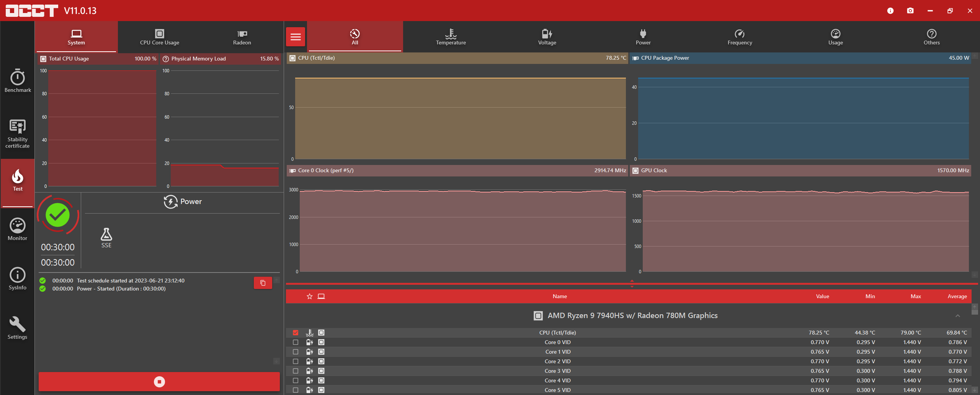
Task: Switch to the CPU Core Usage tab
Action: click(159, 37)
